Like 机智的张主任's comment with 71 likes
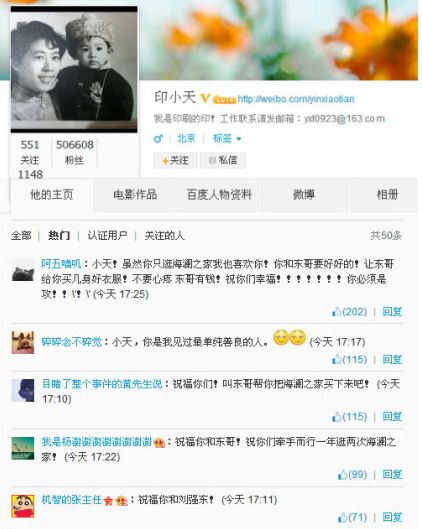This screenshot has height=529, width=422. [352, 517]
